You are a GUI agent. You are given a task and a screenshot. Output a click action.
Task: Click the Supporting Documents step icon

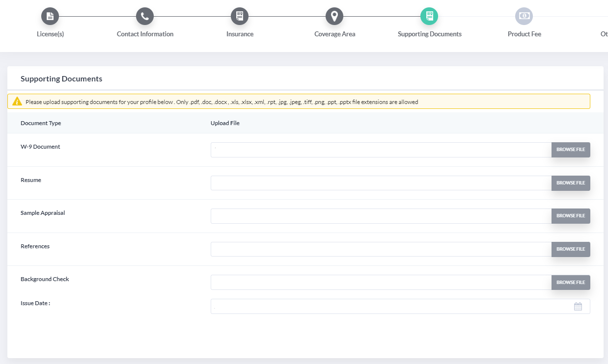429,16
